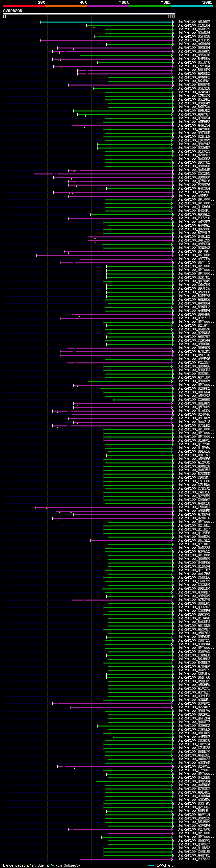The width and height of the screenshot is (216, 868).
Task: Open UniRef100_B9RJN2 entry
Action: click(194, 110)
